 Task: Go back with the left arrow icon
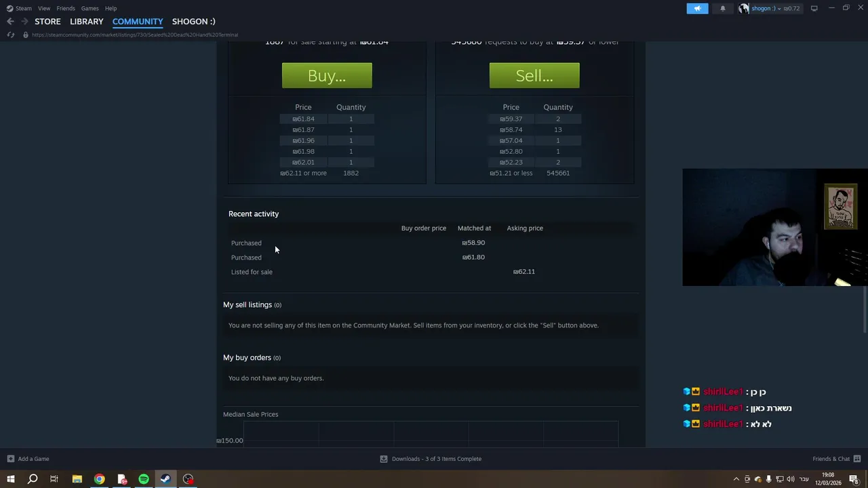click(x=10, y=22)
